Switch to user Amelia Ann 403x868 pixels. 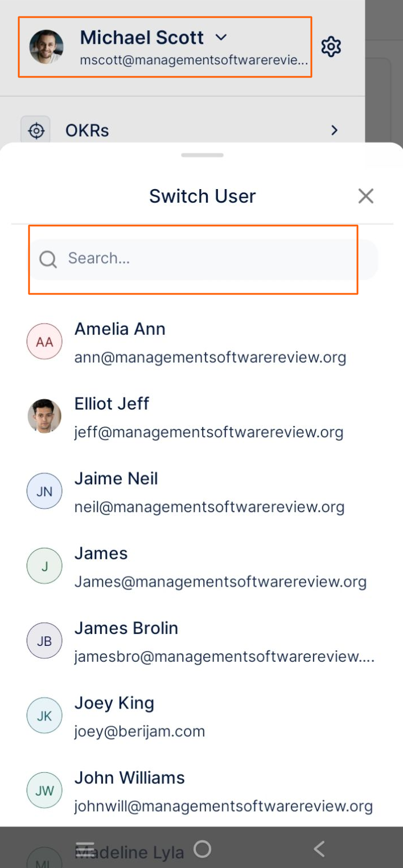120,329
